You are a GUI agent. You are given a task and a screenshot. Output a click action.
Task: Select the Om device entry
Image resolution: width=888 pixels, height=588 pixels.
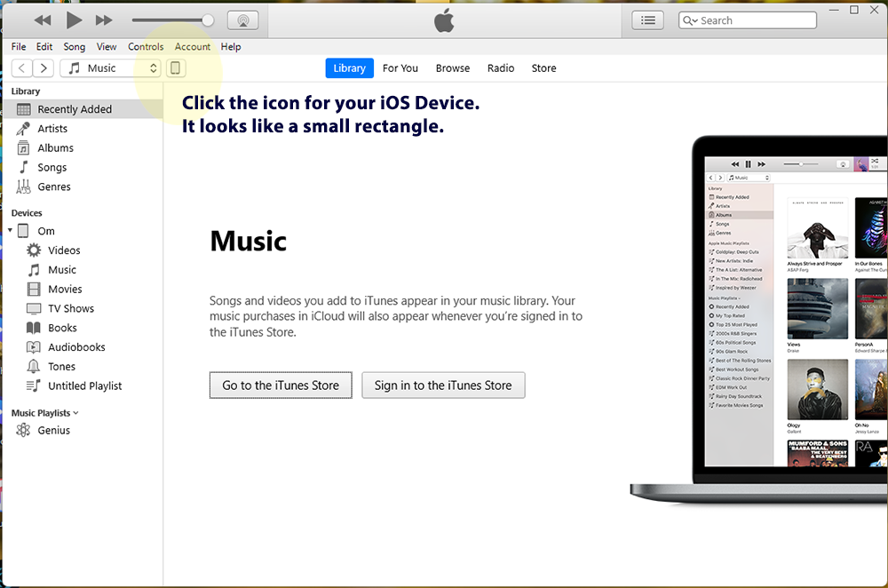[83, 231]
